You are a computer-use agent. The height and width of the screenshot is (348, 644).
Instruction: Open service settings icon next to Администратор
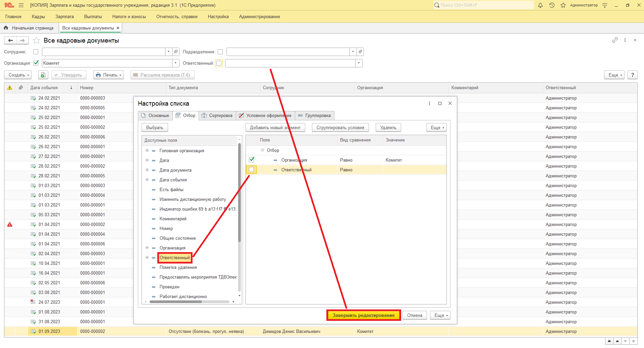tap(605, 5)
